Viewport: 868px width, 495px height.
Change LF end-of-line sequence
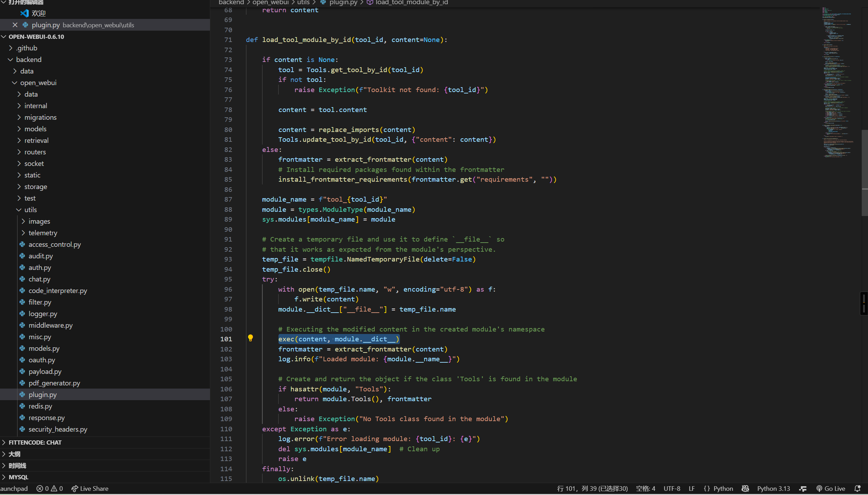pyautogui.click(x=691, y=488)
